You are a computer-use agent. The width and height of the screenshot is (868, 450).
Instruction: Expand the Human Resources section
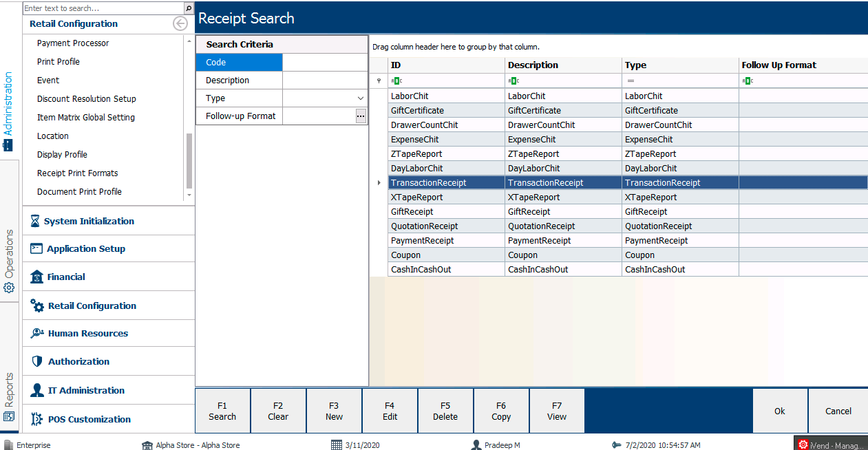coord(109,333)
